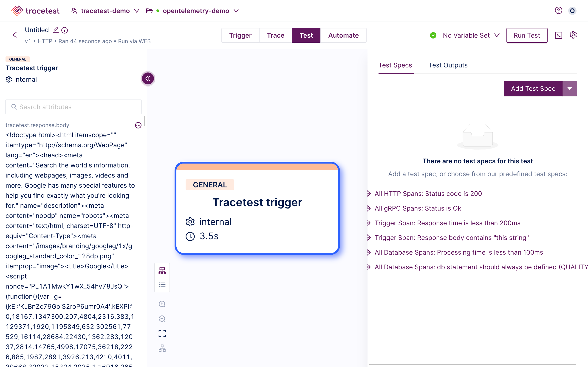The width and height of the screenshot is (588, 367).
Task: Expand the Add Test Spec dropdown arrow
Action: coord(571,88)
